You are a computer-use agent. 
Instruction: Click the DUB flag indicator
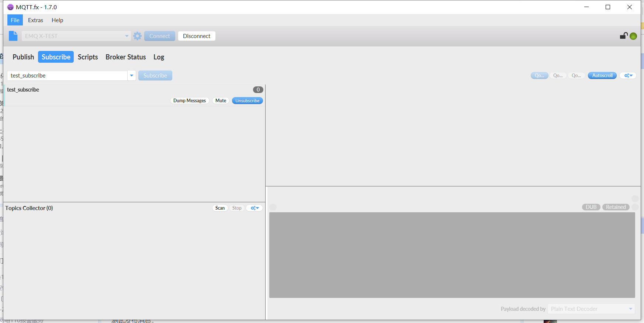click(591, 207)
